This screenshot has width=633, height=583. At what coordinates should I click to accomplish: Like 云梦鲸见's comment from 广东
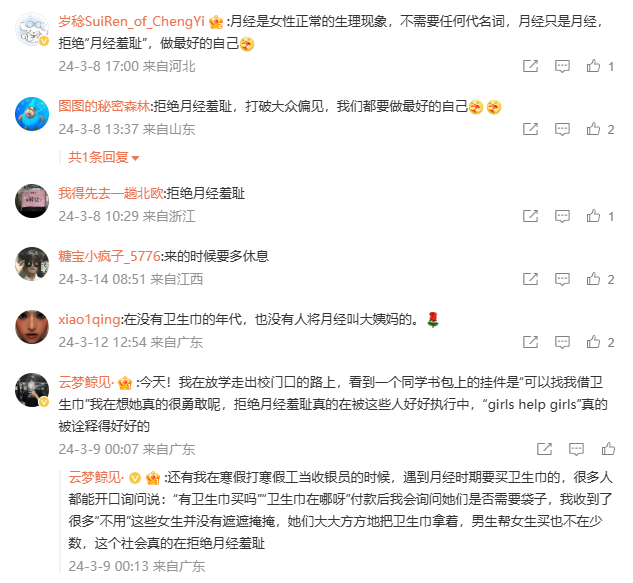click(x=608, y=449)
